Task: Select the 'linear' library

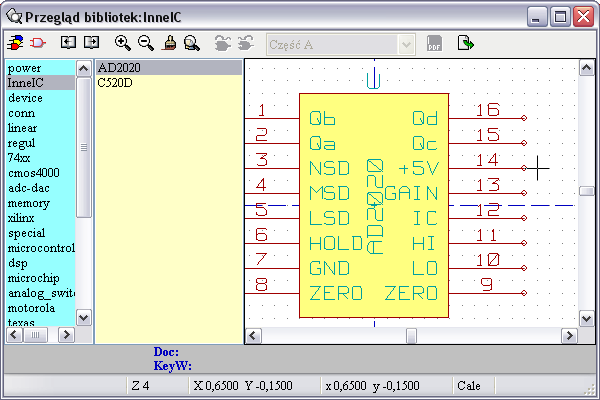Action: click(41, 128)
